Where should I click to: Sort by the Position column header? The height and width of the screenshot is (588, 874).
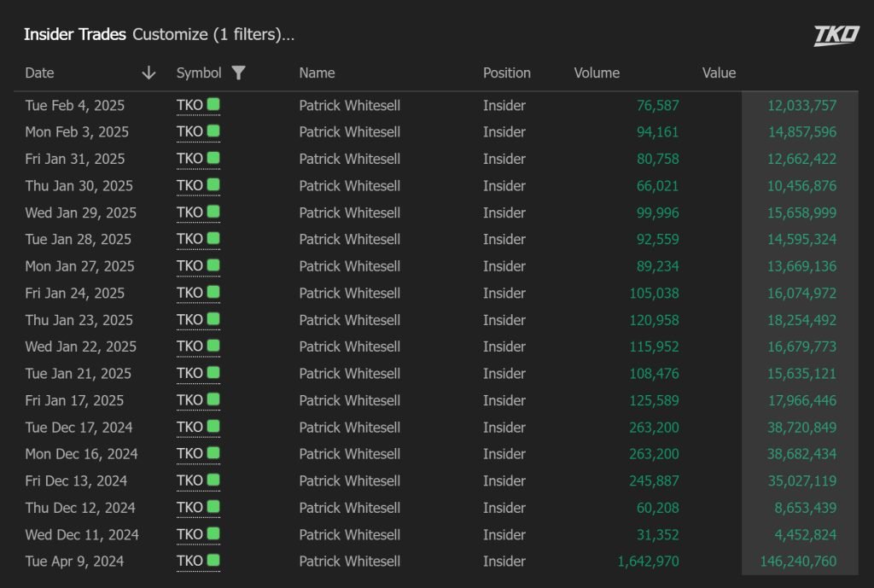507,73
